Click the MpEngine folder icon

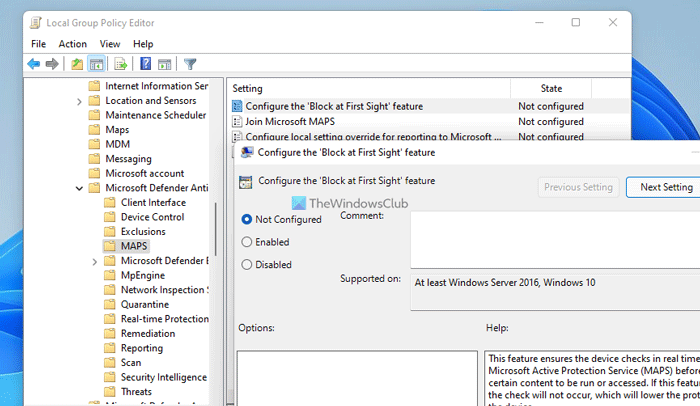[x=109, y=275]
